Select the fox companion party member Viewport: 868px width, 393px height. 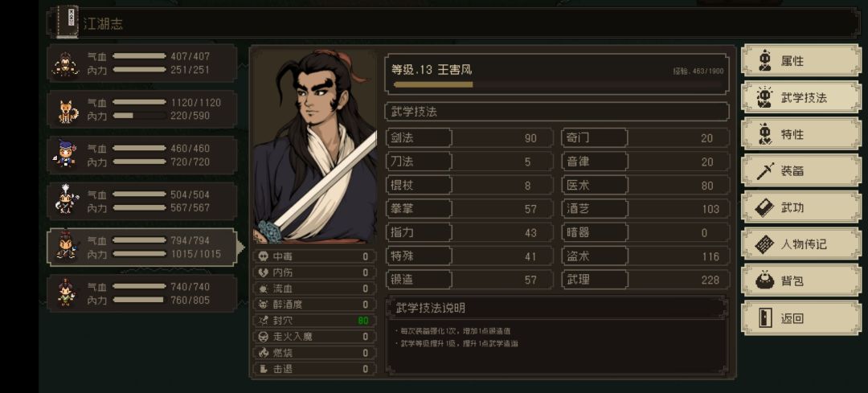click(x=143, y=109)
